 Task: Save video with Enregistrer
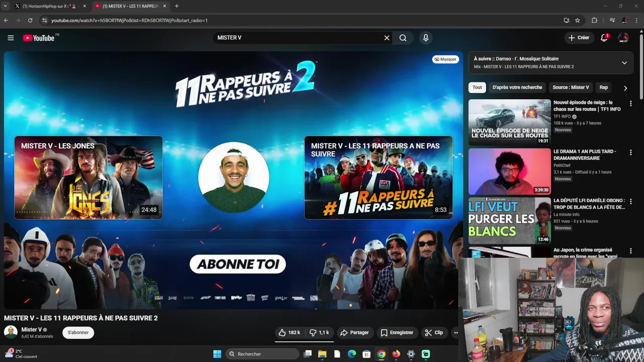click(x=397, y=332)
